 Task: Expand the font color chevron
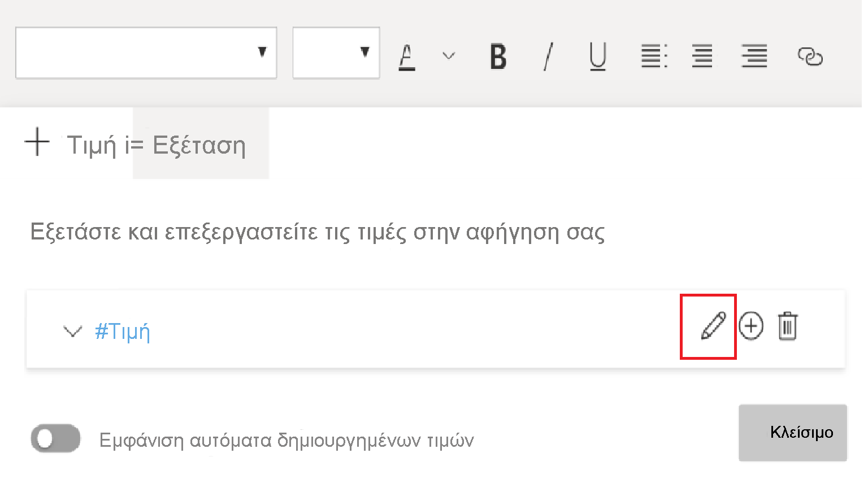click(x=449, y=55)
